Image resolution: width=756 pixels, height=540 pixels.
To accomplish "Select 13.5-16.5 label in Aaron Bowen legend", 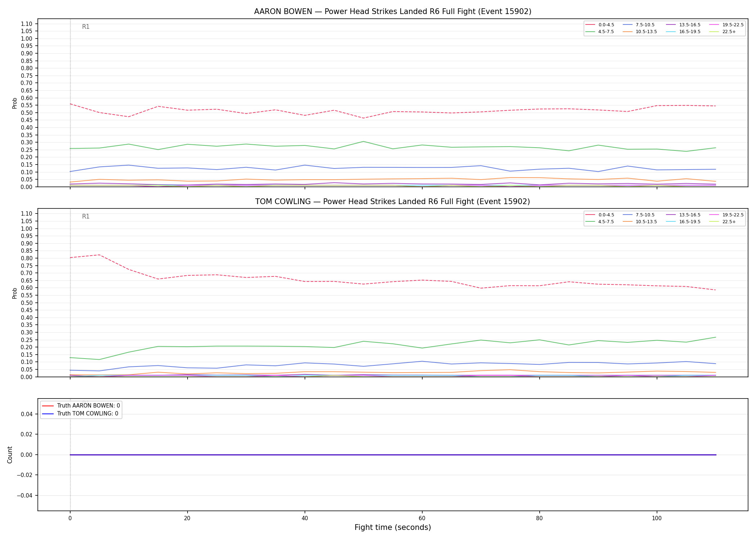I will pyautogui.click(x=690, y=25).
